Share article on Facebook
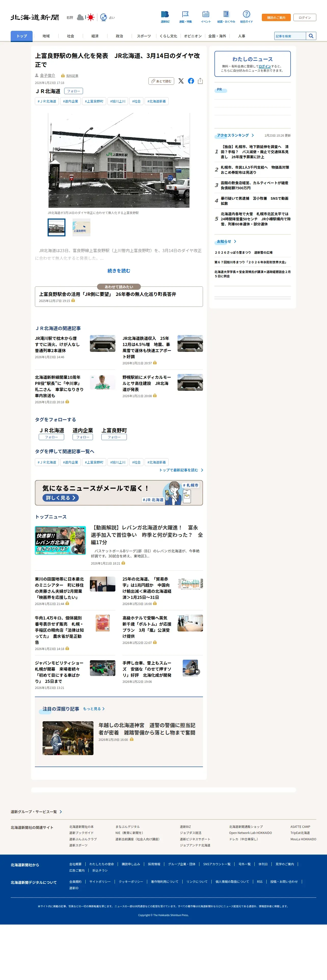Viewport: 327px width, 980px height. tap(191, 81)
